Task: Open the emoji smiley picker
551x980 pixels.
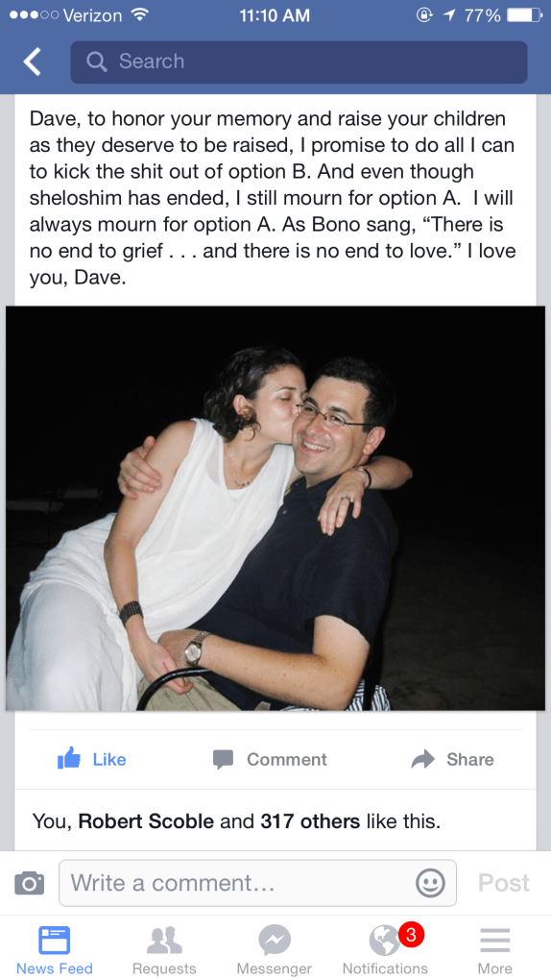Action: [x=430, y=883]
